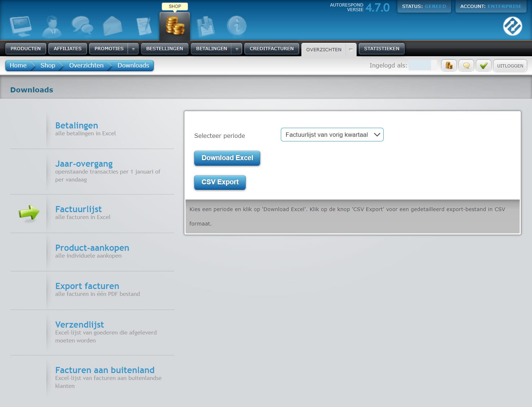The width and height of the screenshot is (532, 407).
Task: Click the Download Excel button
Action: 227,158
